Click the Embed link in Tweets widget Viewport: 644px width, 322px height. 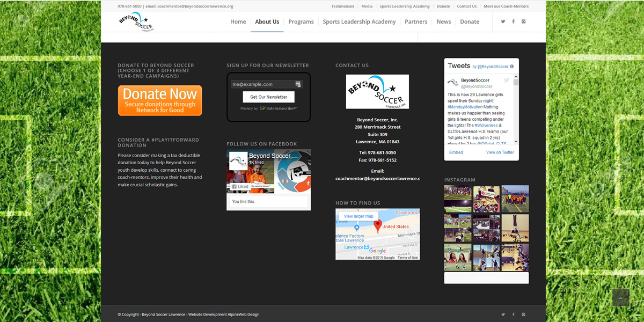tap(456, 152)
